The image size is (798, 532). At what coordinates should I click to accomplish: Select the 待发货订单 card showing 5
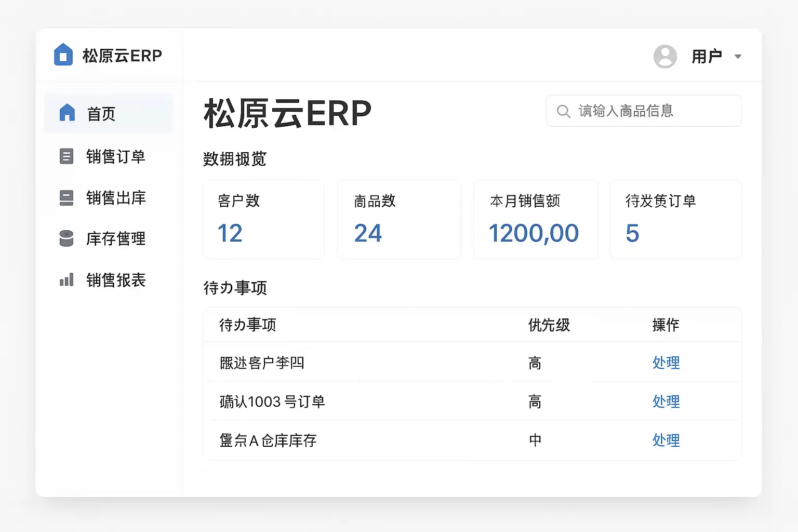[675, 219]
